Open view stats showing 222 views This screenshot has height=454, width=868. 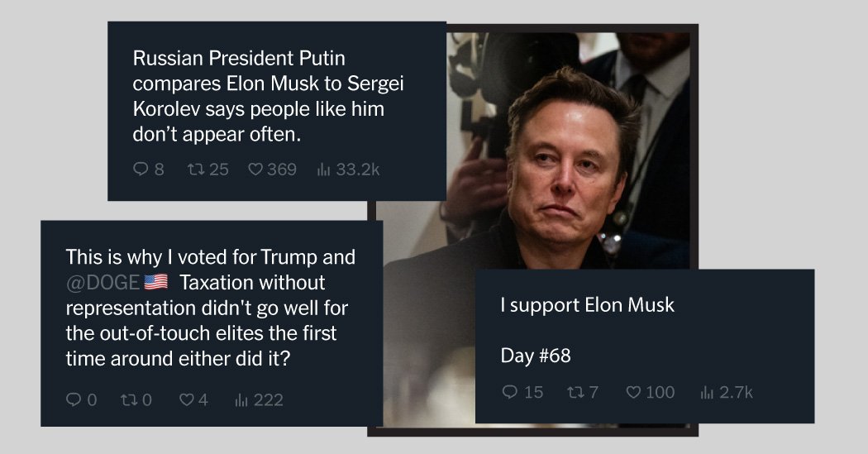[241, 400]
